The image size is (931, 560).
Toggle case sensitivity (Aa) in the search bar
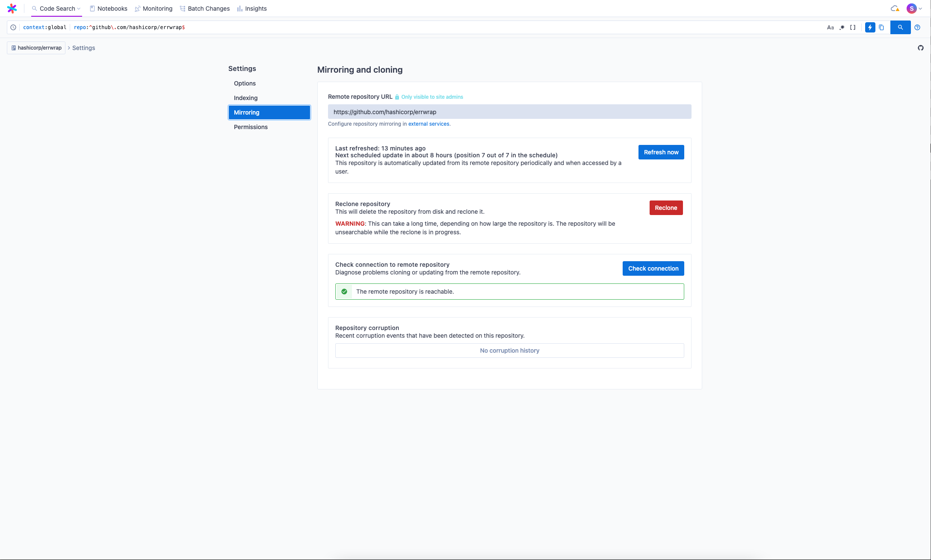pyautogui.click(x=831, y=27)
